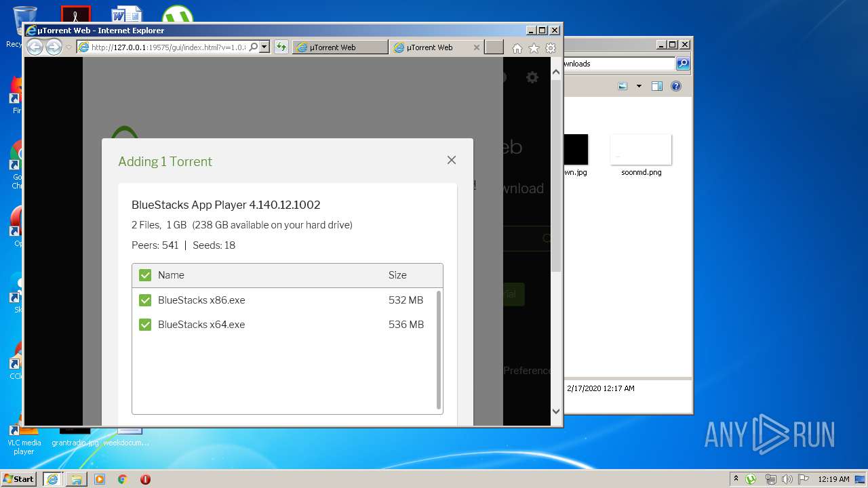Image resolution: width=868 pixels, height=488 pixels.
Task: Click the Peers: 541 text
Action: coord(155,245)
